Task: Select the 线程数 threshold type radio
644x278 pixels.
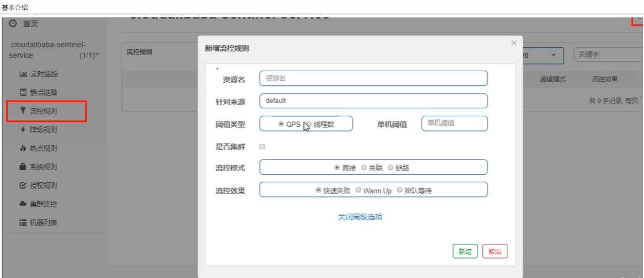Action: [x=309, y=124]
